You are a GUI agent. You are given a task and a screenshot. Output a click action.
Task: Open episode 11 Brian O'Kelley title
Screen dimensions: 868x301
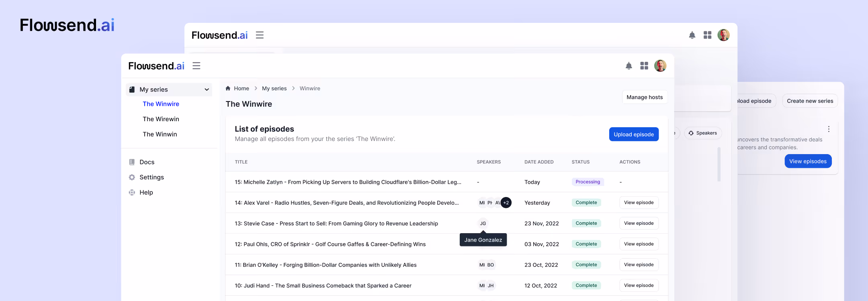[x=325, y=265]
